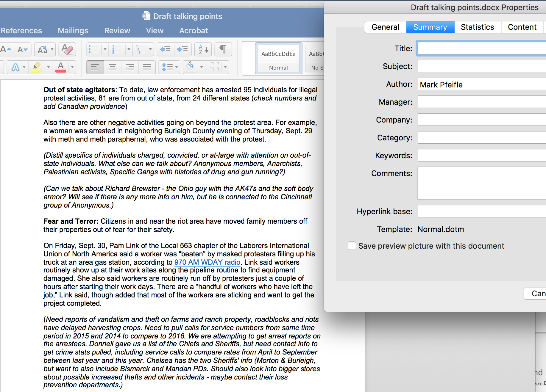Decrease paragraph indent

point(165,49)
